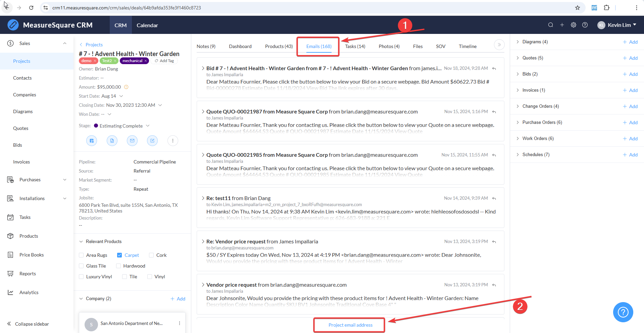Expand the Installations sidebar section
The height and width of the screenshot is (333, 644).
65,198
